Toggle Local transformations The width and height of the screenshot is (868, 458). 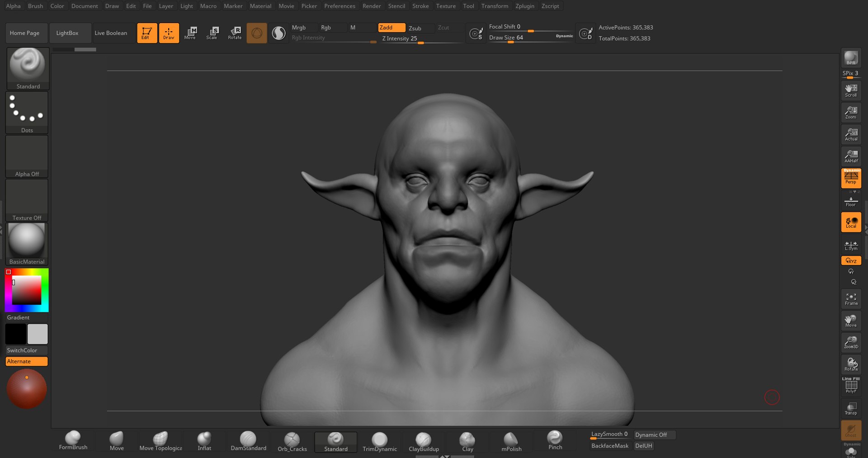pyautogui.click(x=851, y=222)
